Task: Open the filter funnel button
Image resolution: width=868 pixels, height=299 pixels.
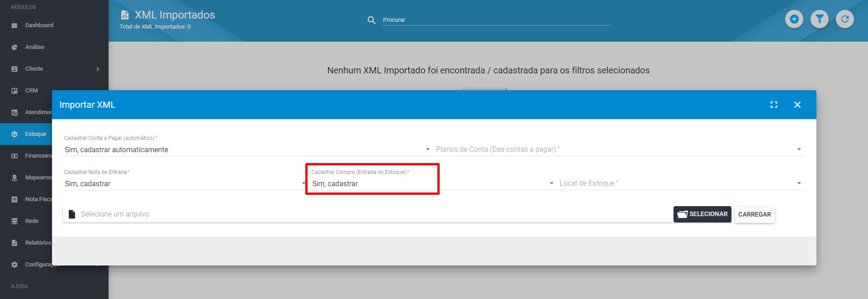Action: click(819, 19)
